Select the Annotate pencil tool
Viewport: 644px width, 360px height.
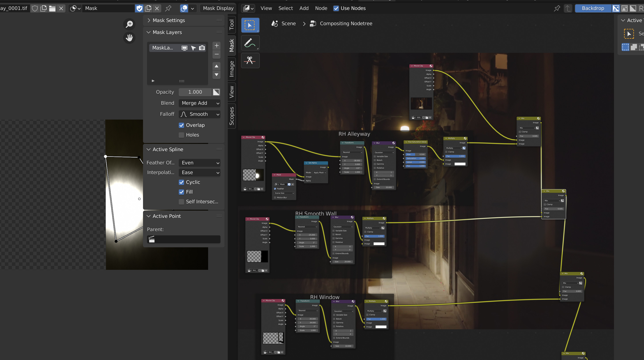point(250,43)
